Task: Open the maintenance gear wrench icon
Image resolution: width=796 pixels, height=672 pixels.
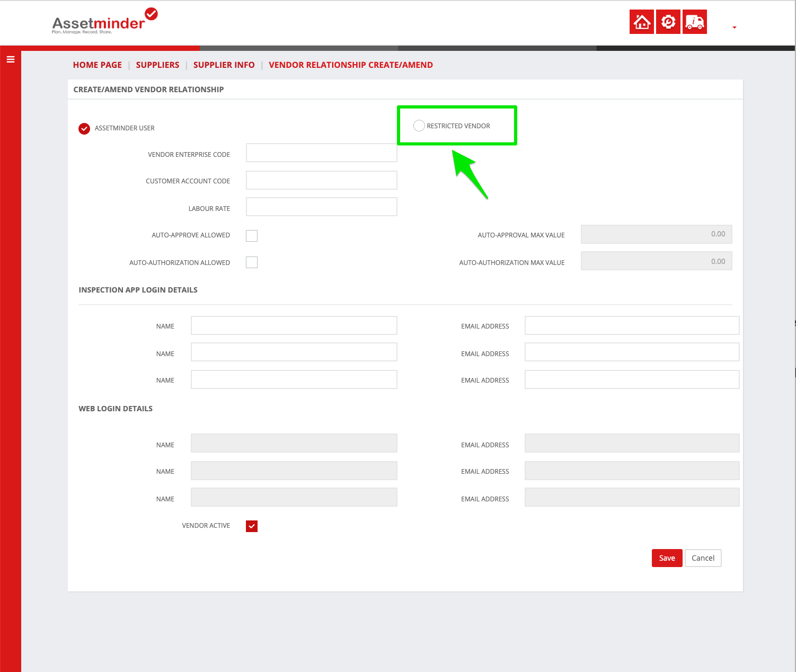Action: pos(668,22)
